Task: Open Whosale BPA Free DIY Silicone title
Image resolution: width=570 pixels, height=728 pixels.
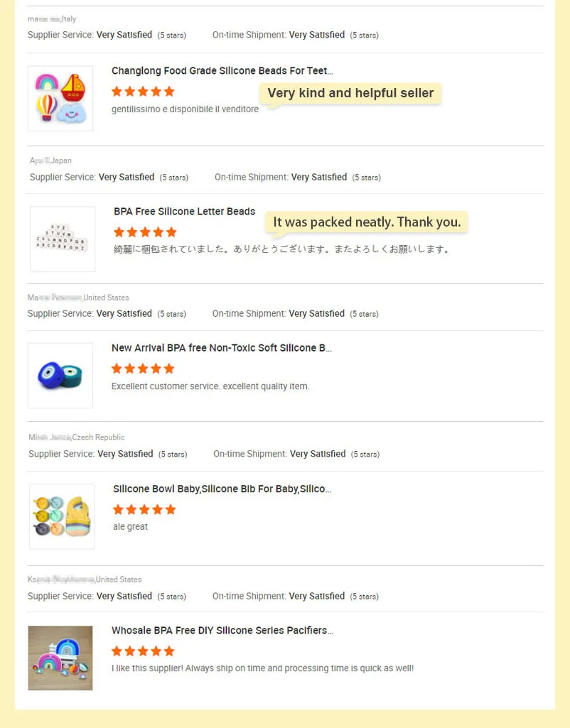Action: click(x=222, y=631)
